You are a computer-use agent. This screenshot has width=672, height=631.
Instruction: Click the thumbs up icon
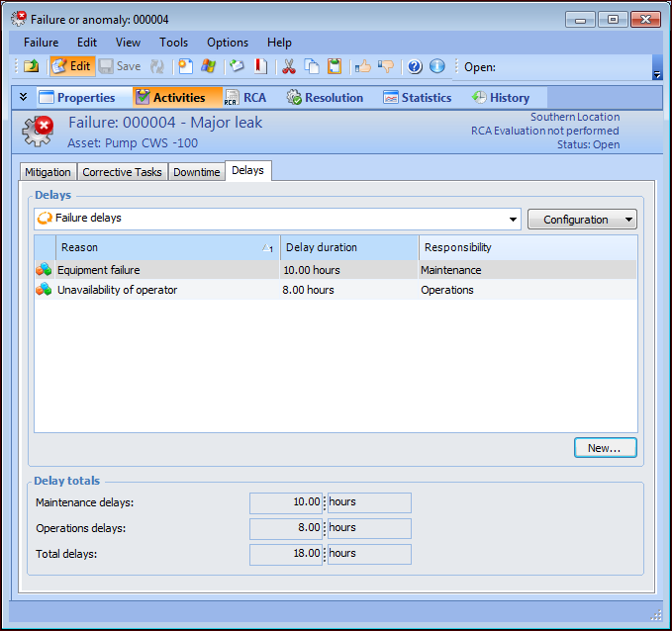363,66
